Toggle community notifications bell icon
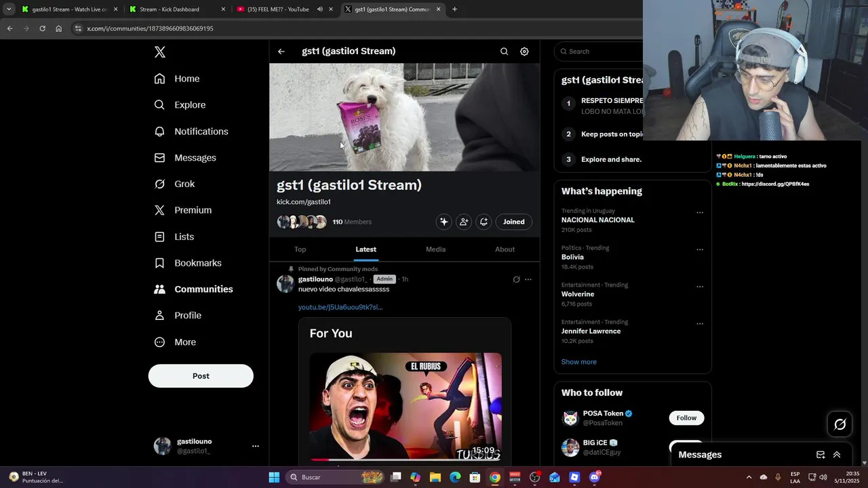Image resolution: width=868 pixels, height=488 pixels. point(484,222)
